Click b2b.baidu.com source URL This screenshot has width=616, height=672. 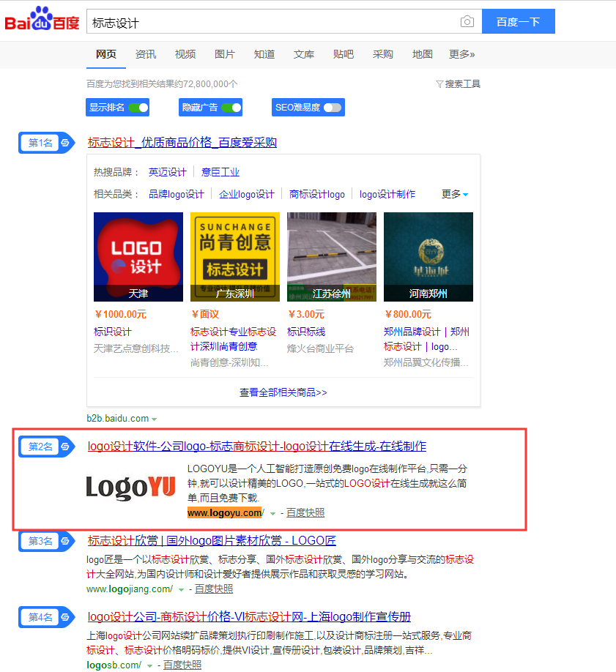[117, 419]
